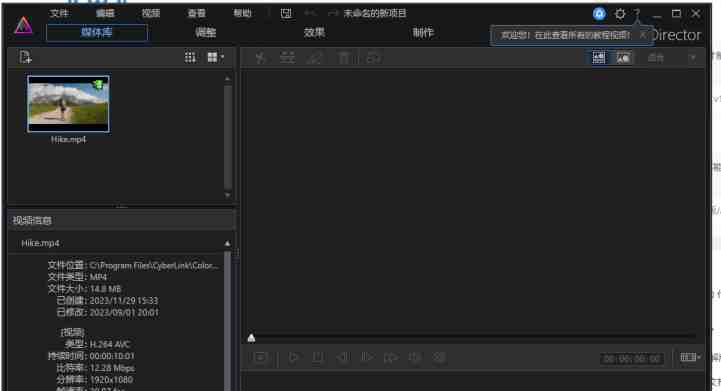The width and height of the screenshot is (721, 391).
Task: Switch to the 效果 tab
Action: pos(315,33)
